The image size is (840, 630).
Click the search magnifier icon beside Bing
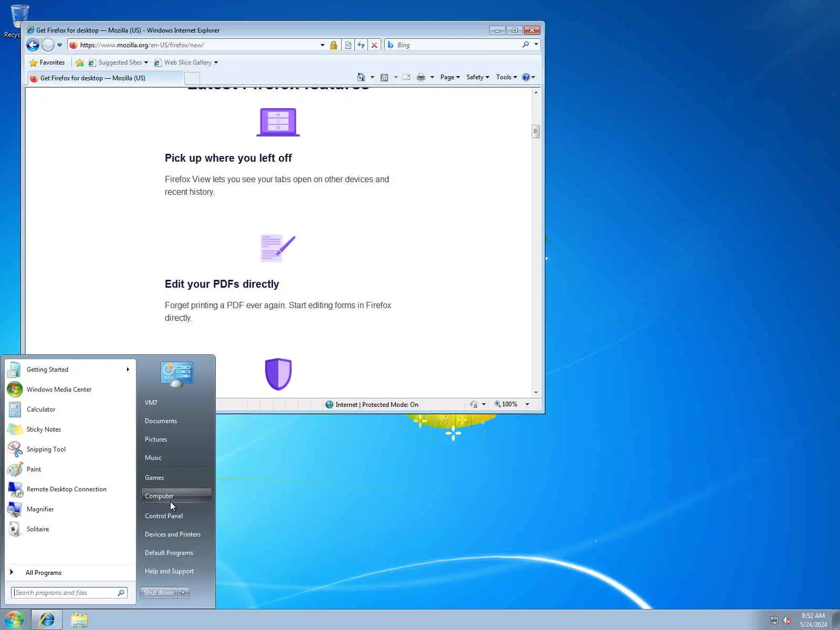click(526, 45)
